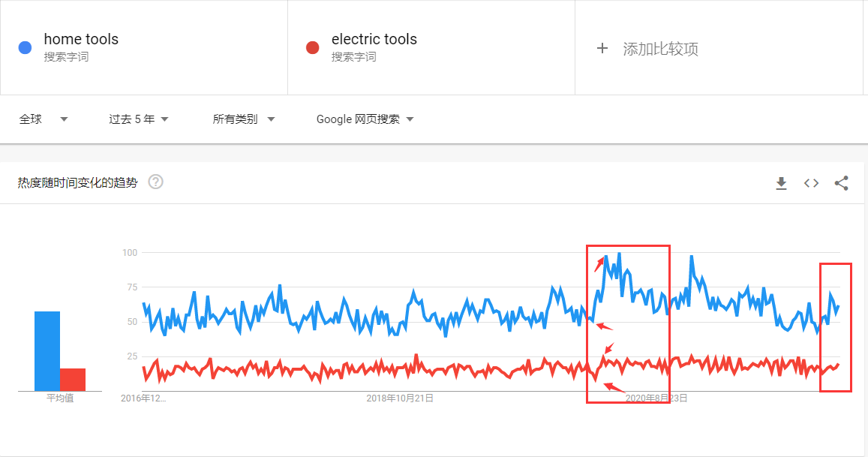
Task: Expand the Google 网页搜索 search type dropdown
Action: [365, 119]
